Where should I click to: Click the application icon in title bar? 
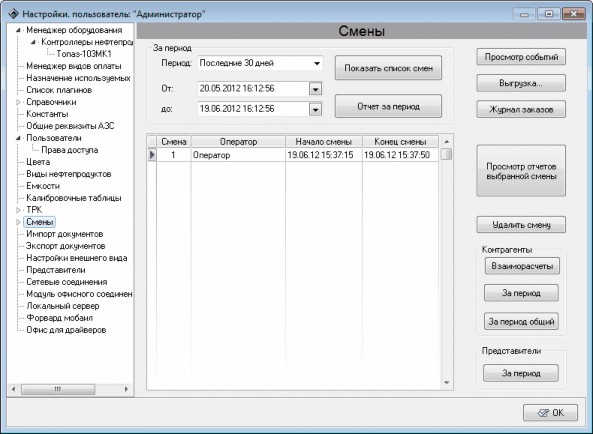(x=13, y=14)
